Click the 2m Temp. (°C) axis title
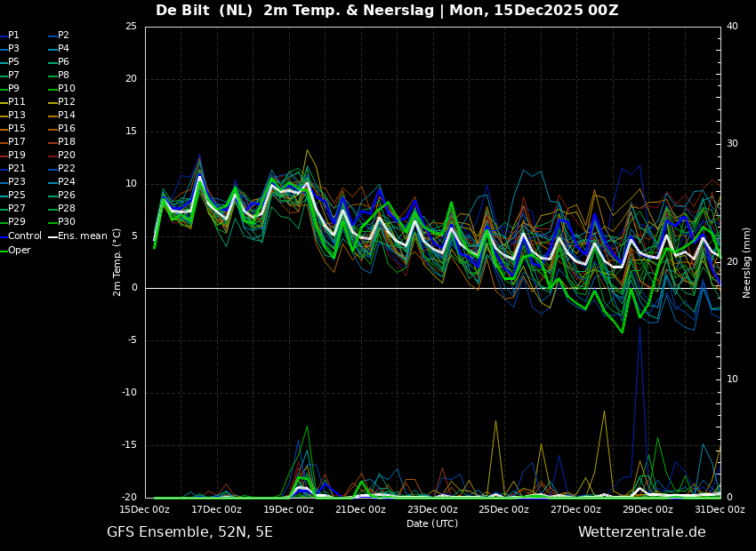 pyautogui.click(x=117, y=261)
